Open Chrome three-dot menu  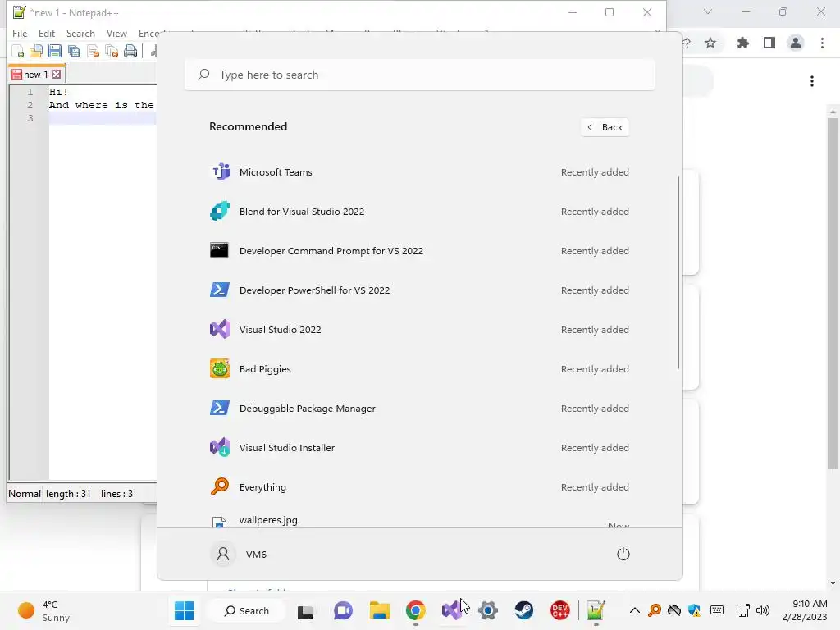coord(822,43)
